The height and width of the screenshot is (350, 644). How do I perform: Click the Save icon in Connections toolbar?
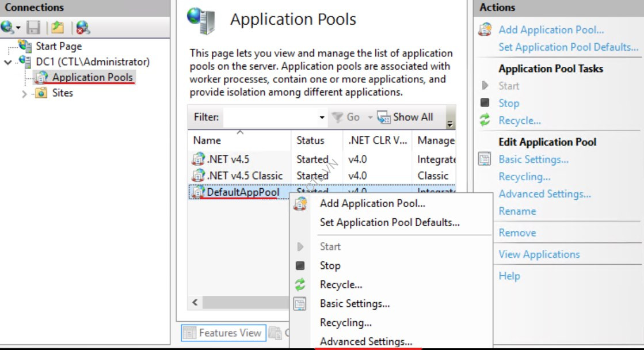click(x=33, y=27)
